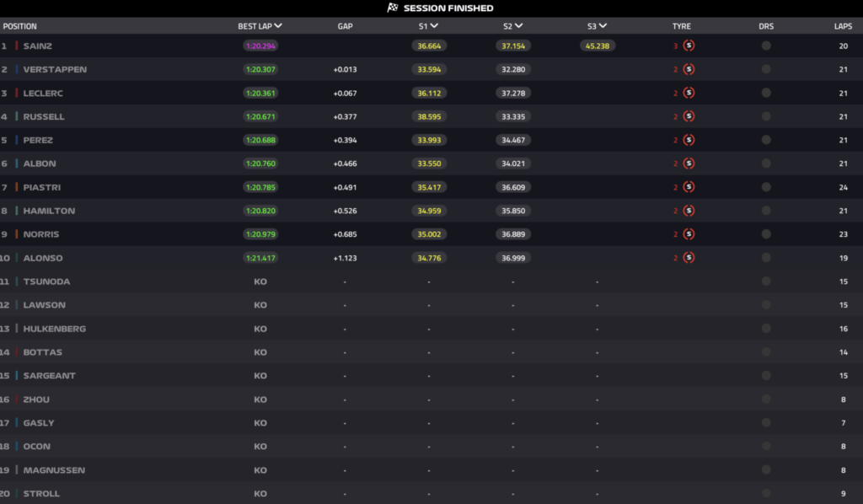Viewport: 863px width, 504px height.
Task: Click the DRS column header
Action: [766, 26]
